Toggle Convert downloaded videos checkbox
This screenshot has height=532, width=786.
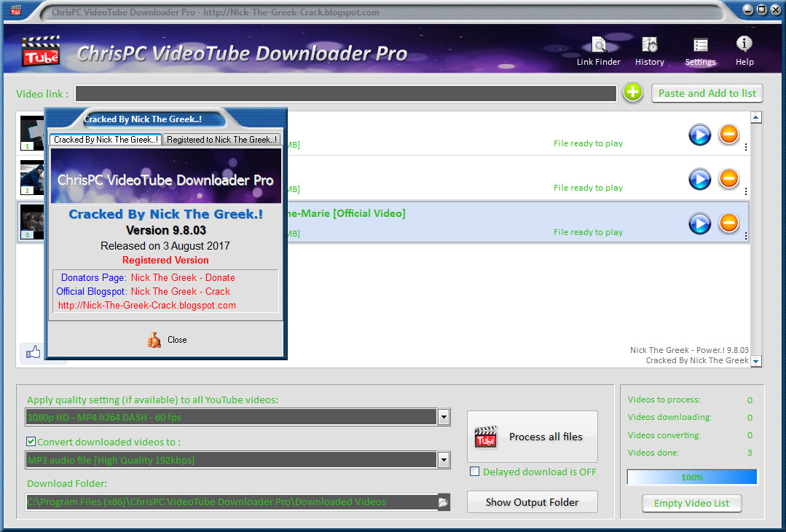coord(31,441)
